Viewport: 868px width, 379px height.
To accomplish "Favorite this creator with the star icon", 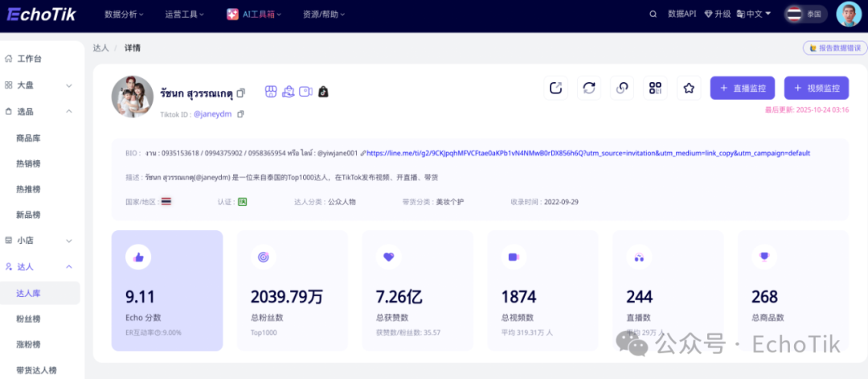I will 688,89.
